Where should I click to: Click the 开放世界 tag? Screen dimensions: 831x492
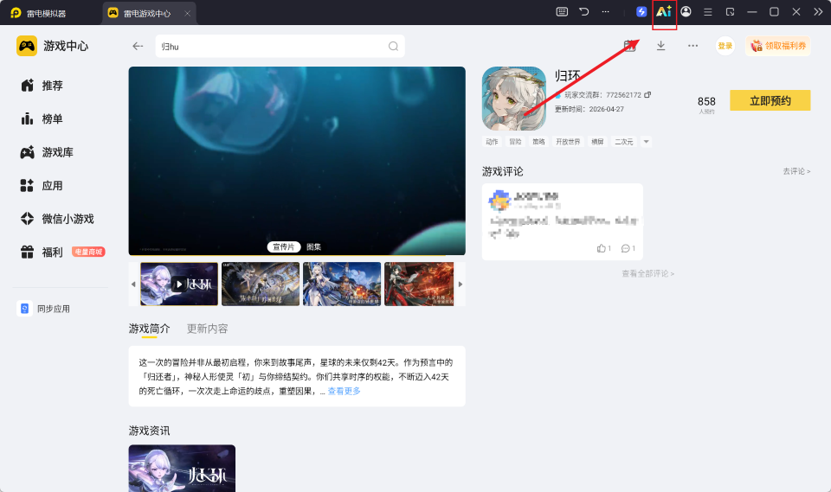click(x=568, y=142)
